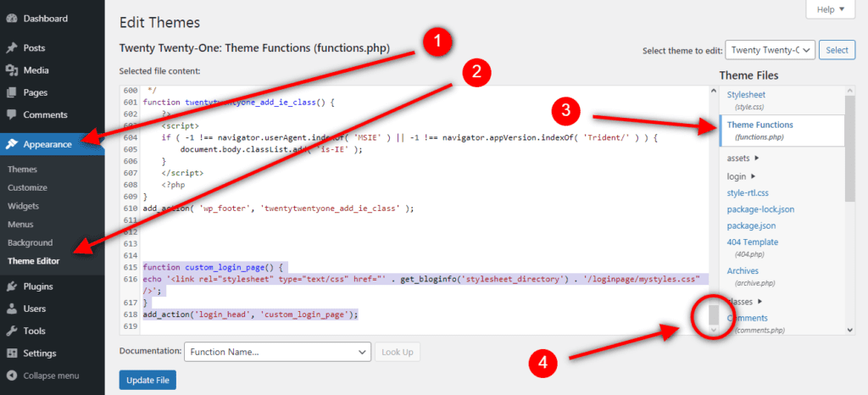Open the Dashboard menu
Image resolution: width=868 pixels, height=395 pixels.
46,19
